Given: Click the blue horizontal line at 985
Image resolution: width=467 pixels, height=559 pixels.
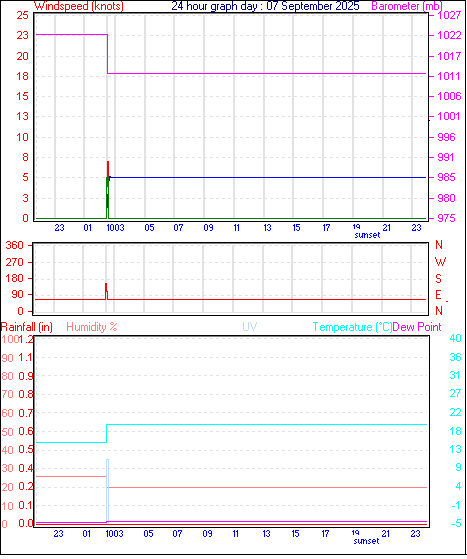Looking at the screenshot, I should pyautogui.click(x=267, y=177).
